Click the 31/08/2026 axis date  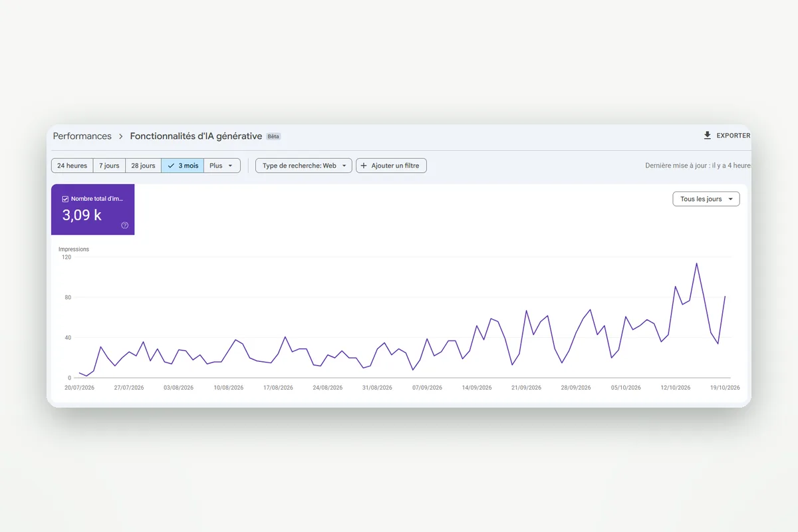tap(377, 388)
